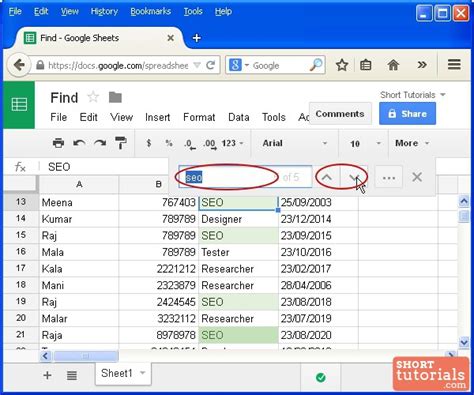
Task: Decrease decimal places
Action: point(190,144)
